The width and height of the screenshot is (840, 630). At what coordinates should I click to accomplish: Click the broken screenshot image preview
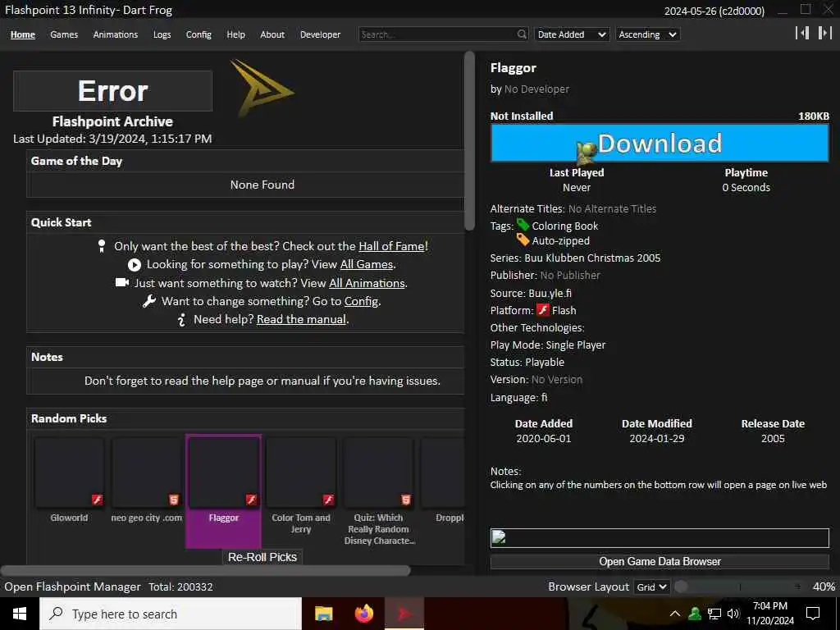660,538
